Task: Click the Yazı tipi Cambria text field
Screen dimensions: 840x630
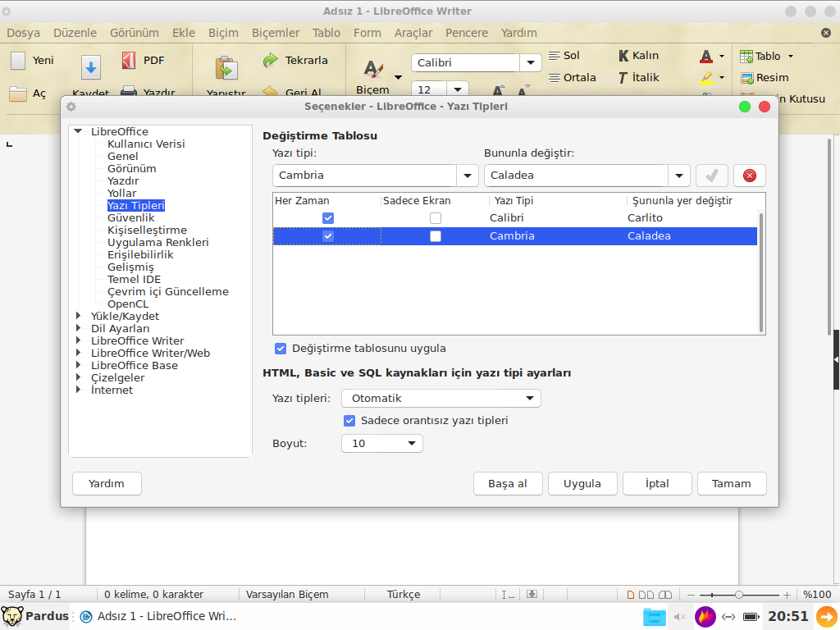Action: tap(365, 176)
